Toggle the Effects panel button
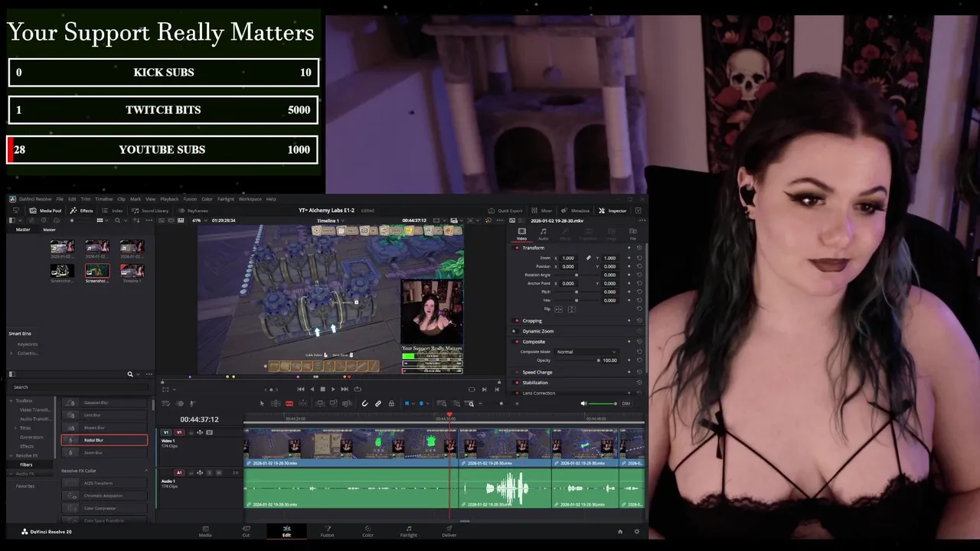Image resolution: width=980 pixels, height=551 pixels. click(x=81, y=210)
